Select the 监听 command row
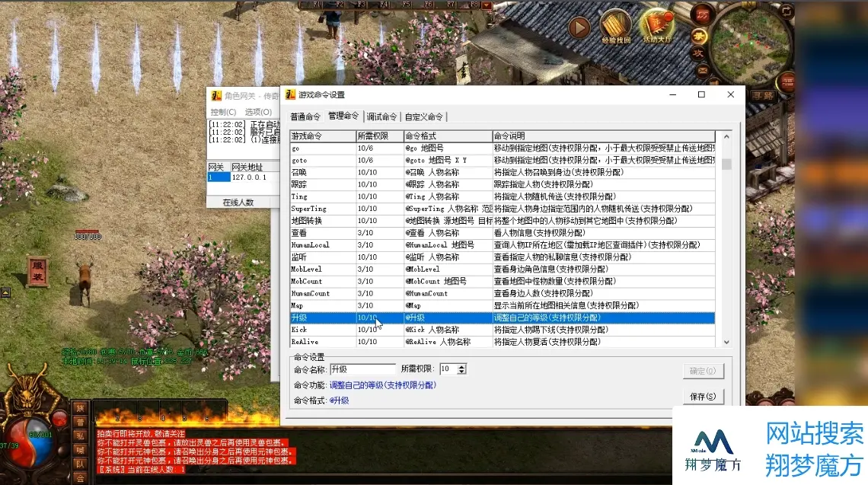 tap(503, 257)
